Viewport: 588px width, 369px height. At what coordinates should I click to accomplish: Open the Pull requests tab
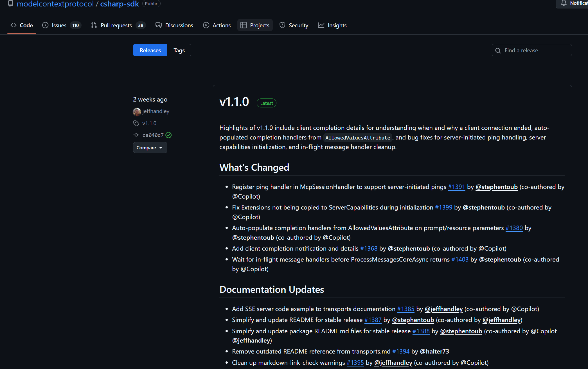tap(118, 25)
